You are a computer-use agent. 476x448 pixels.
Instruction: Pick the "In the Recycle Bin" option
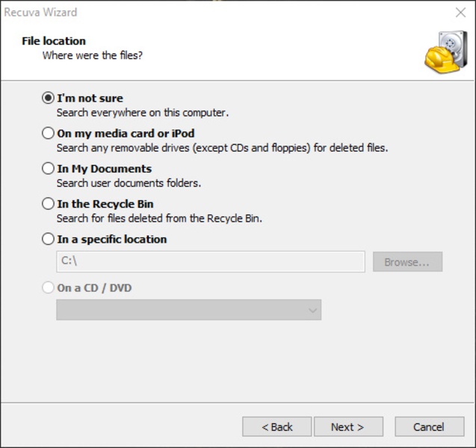pos(49,204)
